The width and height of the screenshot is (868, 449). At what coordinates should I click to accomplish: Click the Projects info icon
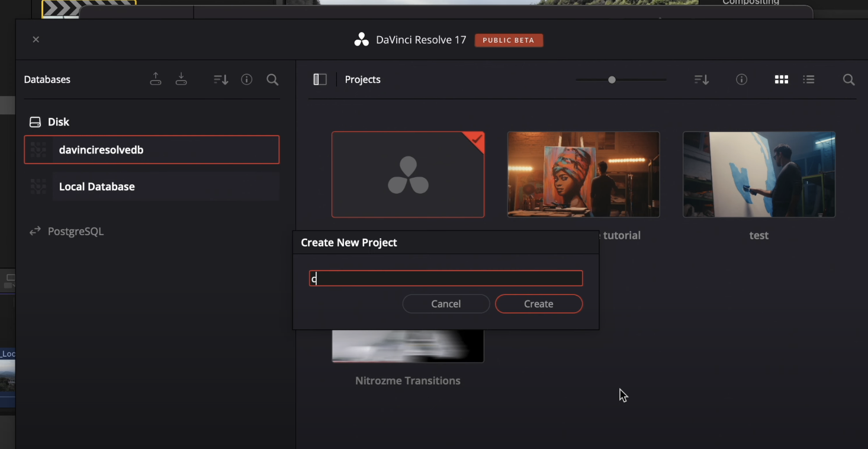741,79
